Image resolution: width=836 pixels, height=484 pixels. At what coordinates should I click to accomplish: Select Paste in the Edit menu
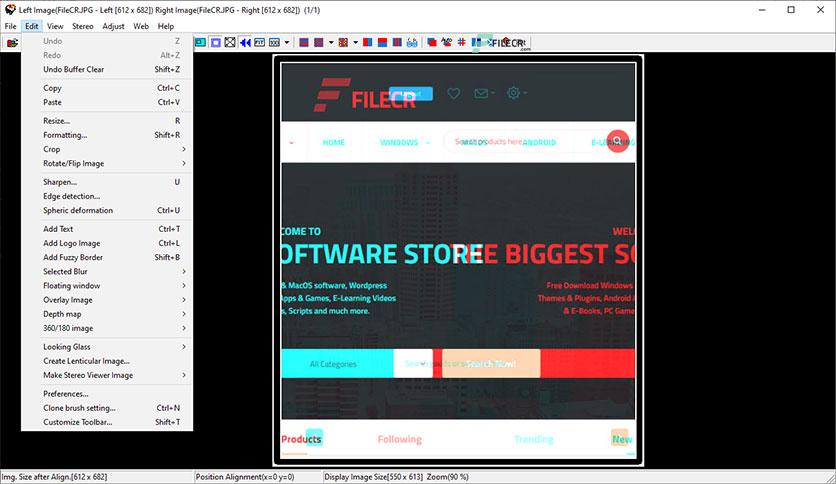[107, 102]
